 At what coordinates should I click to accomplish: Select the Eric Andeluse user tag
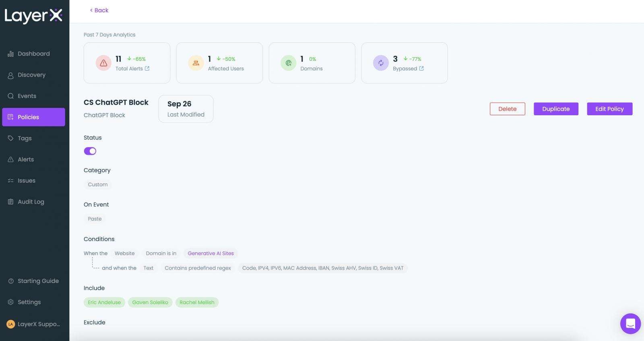click(x=104, y=302)
